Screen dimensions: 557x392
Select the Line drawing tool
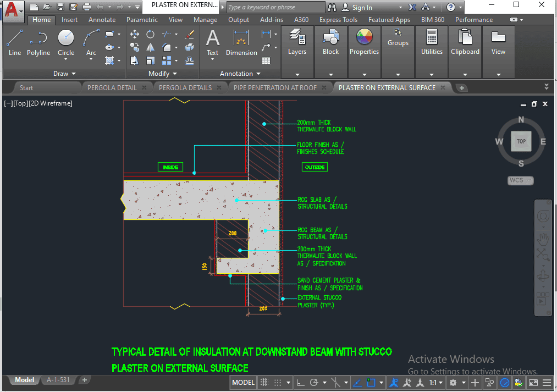[x=15, y=43]
